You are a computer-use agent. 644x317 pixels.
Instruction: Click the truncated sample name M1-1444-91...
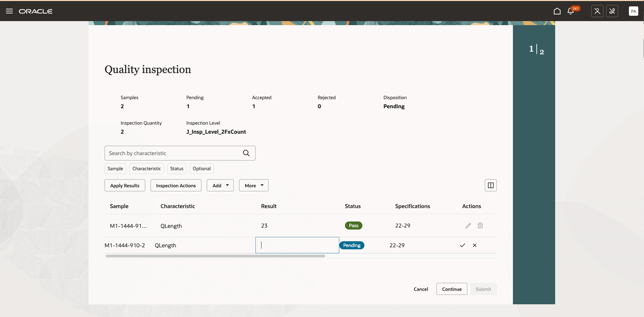click(128, 226)
